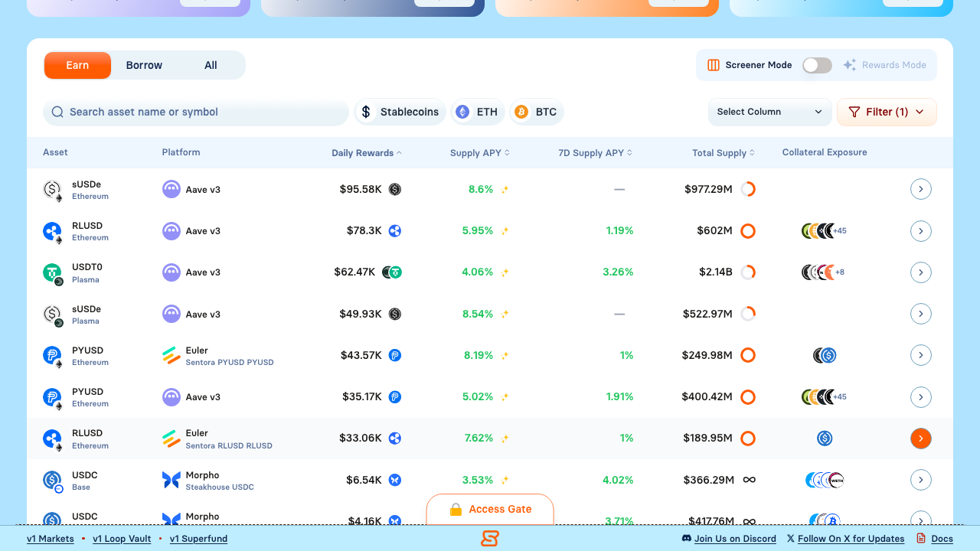Click utilization ring for RLUSD $602M supply
The height and width of the screenshot is (551, 980).
coord(748,231)
